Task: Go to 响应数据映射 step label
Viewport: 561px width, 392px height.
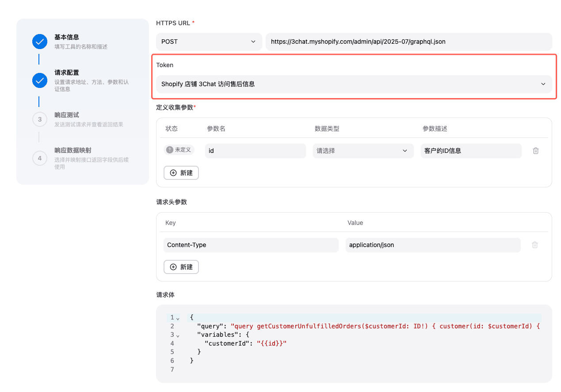Action: click(73, 150)
